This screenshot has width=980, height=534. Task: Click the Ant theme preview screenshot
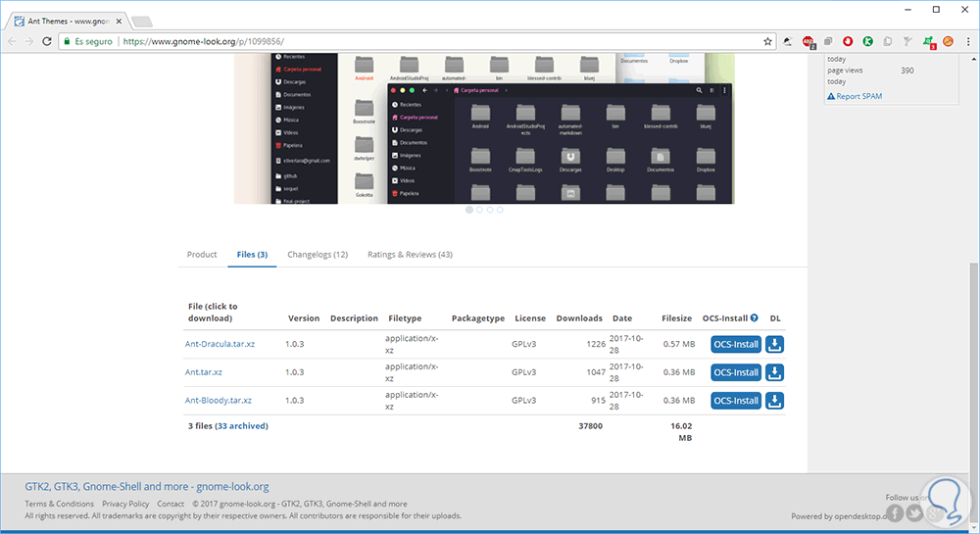[x=484, y=128]
